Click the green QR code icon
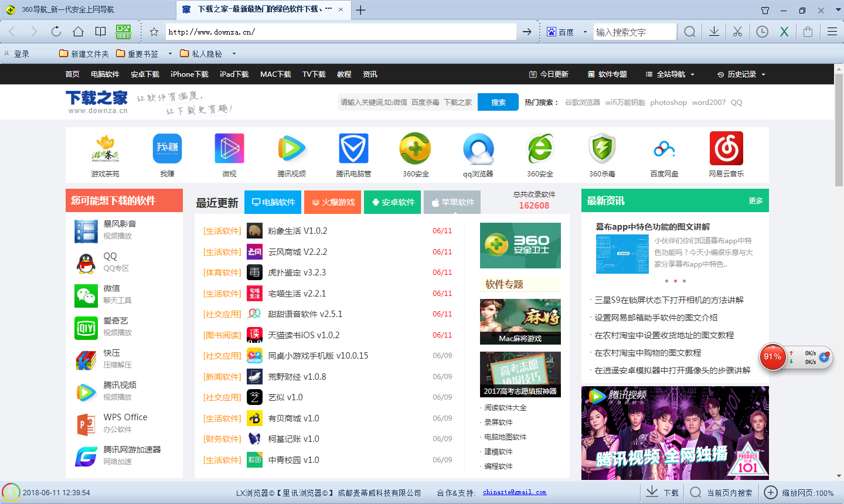Viewport: 844px width, 504px height. click(123, 32)
